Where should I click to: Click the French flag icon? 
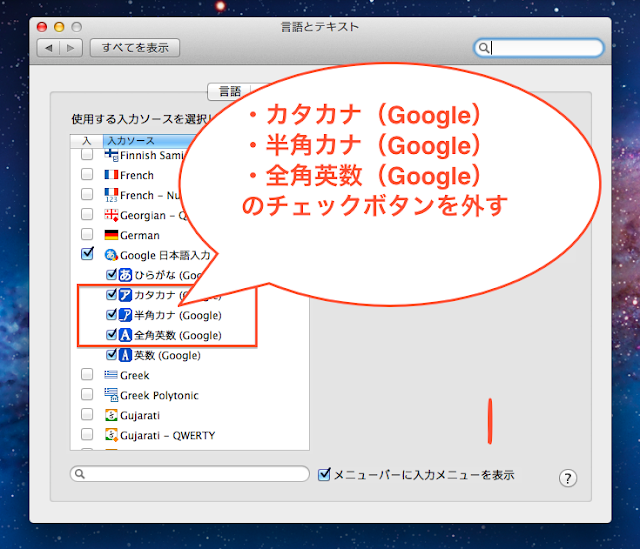pyautogui.click(x=111, y=175)
